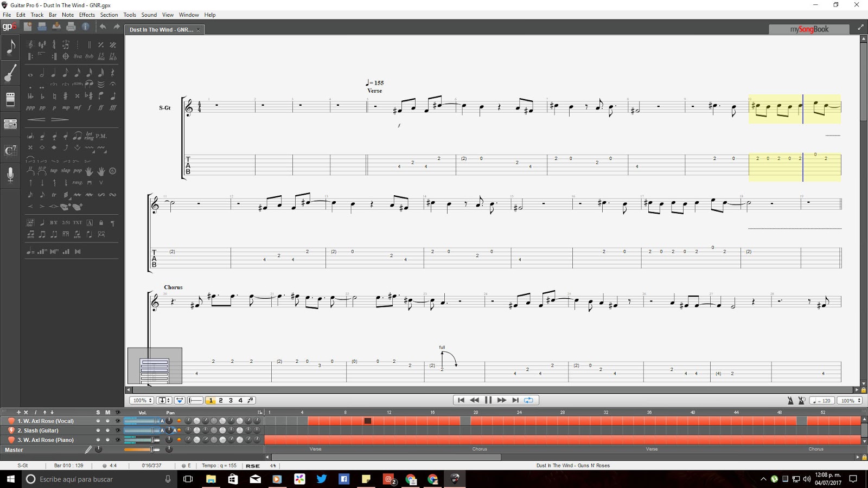Image resolution: width=868 pixels, height=488 pixels.
Task: Select the treble clef tool
Action: coord(30,44)
